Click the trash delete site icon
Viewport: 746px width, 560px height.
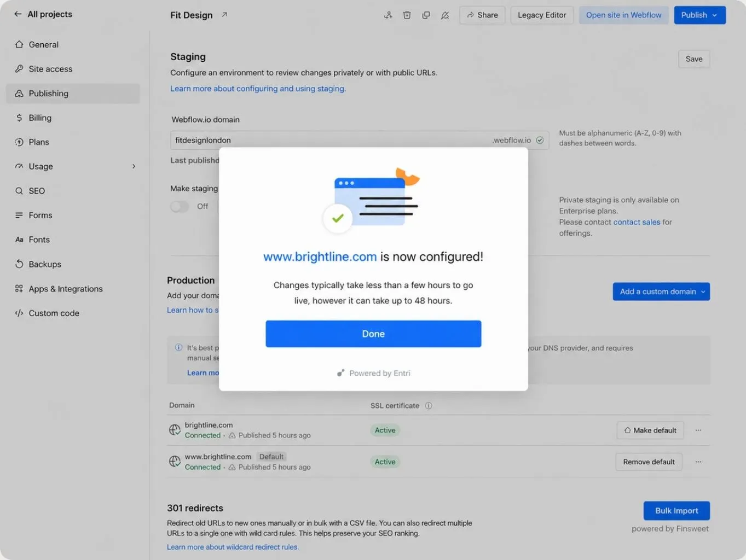[407, 15]
